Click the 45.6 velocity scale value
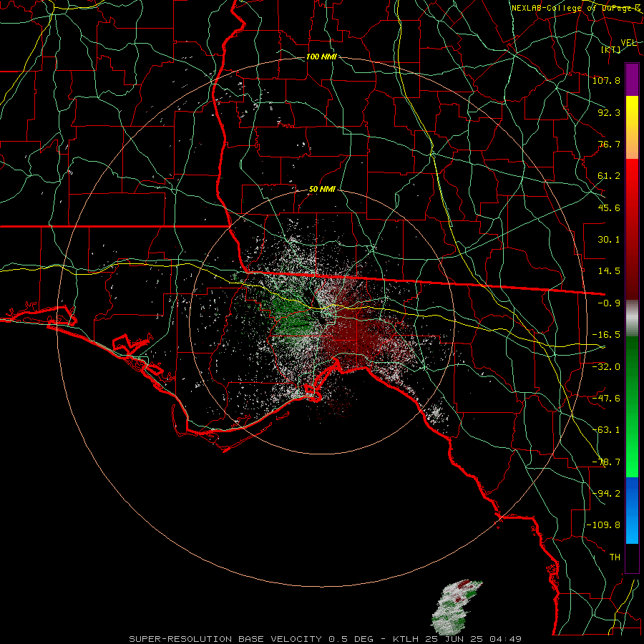The width and height of the screenshot is (644, 644). click(609, 208)
